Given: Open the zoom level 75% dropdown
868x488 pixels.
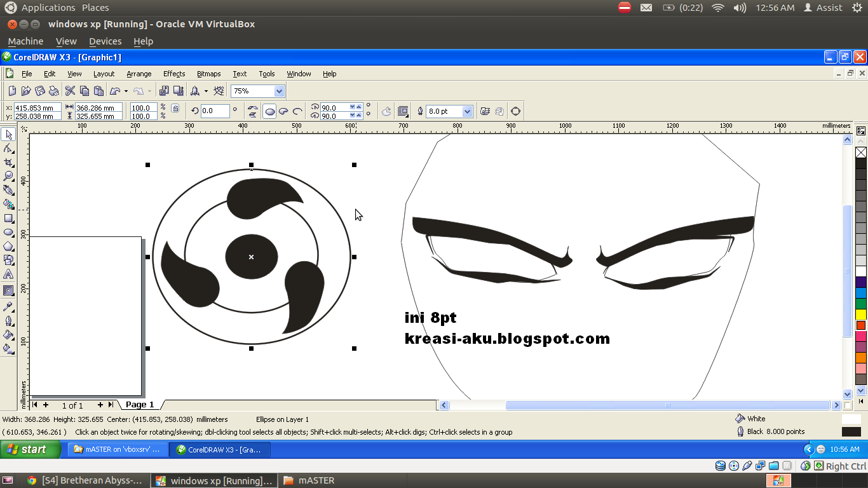Looking at the screenshot, I should click(279, 91).
